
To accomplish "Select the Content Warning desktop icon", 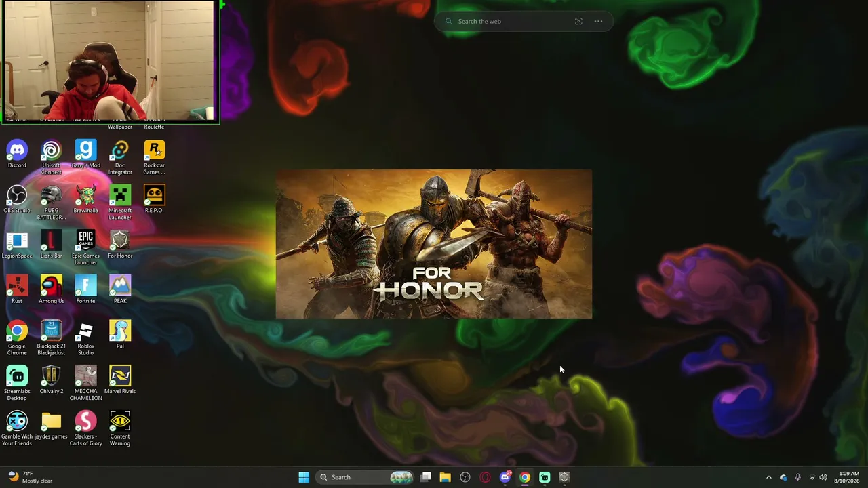I will click(x=120, y=429).
